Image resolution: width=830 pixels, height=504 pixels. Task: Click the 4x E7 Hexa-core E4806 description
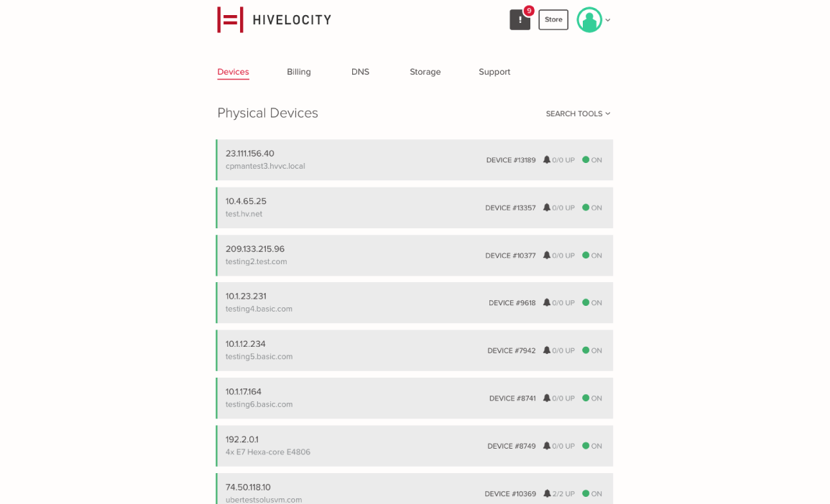[x=268, y=452]
